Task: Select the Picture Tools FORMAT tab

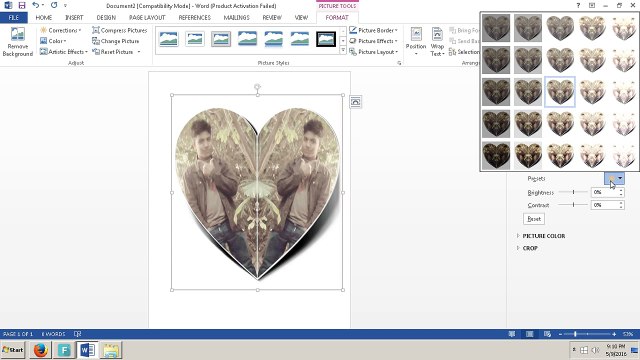Action: pos(337,18)
